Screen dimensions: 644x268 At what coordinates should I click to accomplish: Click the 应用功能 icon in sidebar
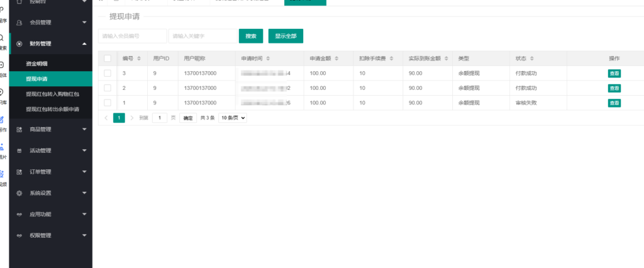tap(19, 215)
